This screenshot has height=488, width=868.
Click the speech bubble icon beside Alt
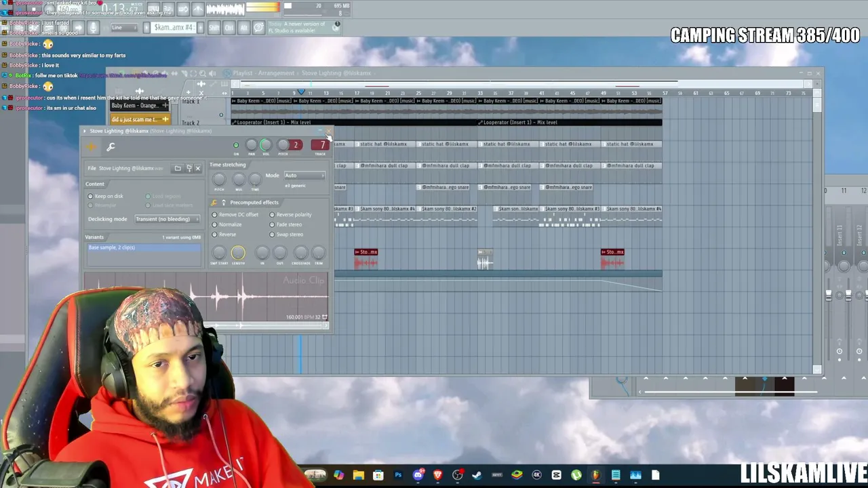click(x=258, y=28)
